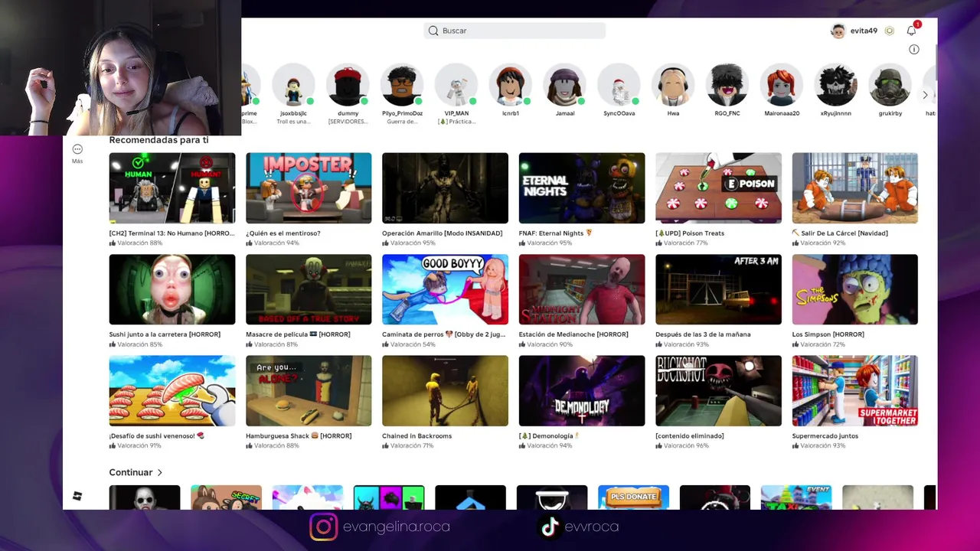Click evangelina.roca Instagram handle
Image resolution: width=980 pixels, height=551 pixels.
click(x=397, y=527)
